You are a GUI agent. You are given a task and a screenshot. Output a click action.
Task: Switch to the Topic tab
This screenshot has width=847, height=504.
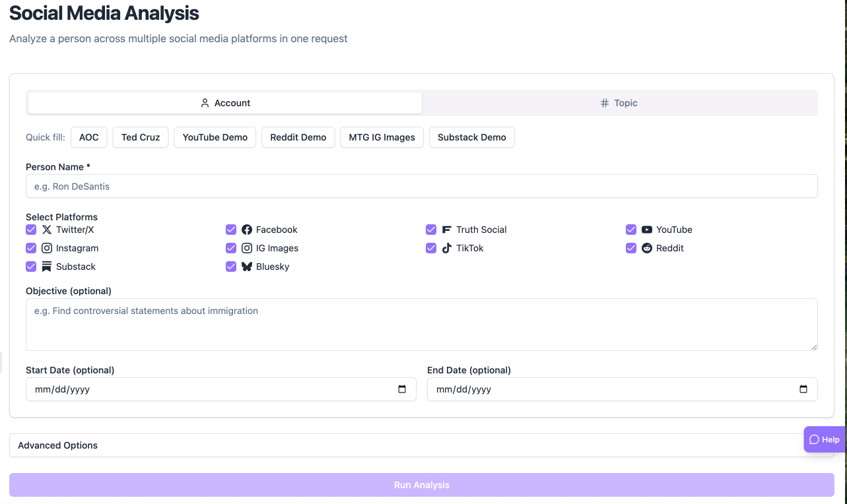(x=619, y=103)
